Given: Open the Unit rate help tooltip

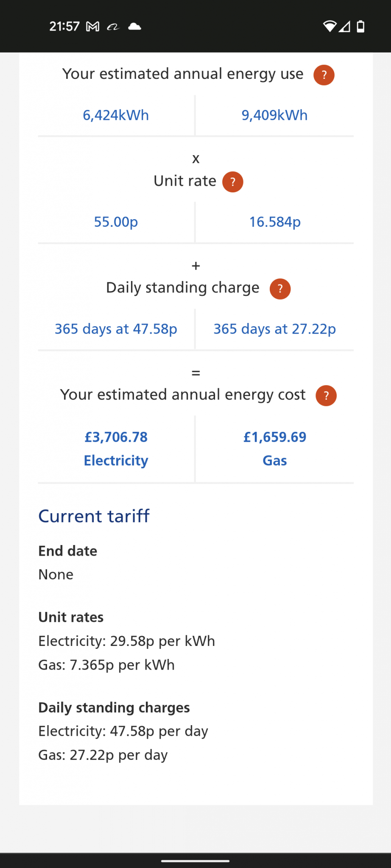Looking at the screenshot, I should tap(233, 182).
